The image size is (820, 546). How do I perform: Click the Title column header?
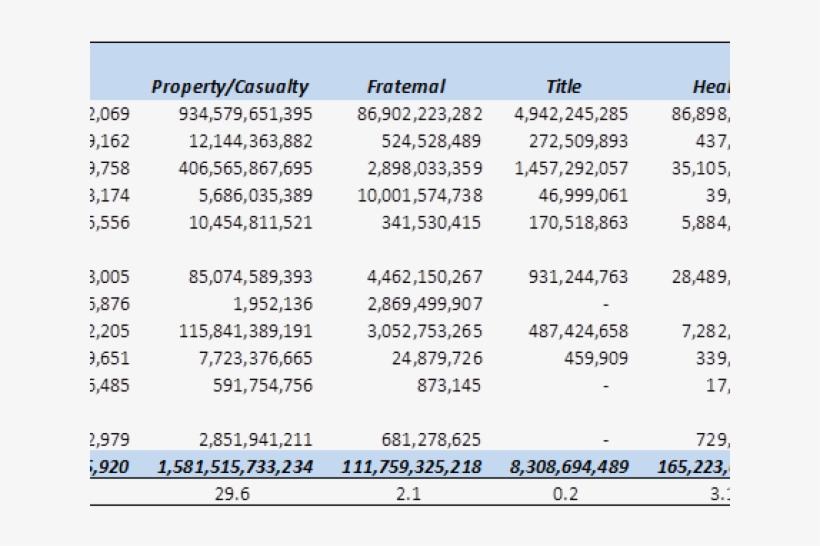[563, 87]
